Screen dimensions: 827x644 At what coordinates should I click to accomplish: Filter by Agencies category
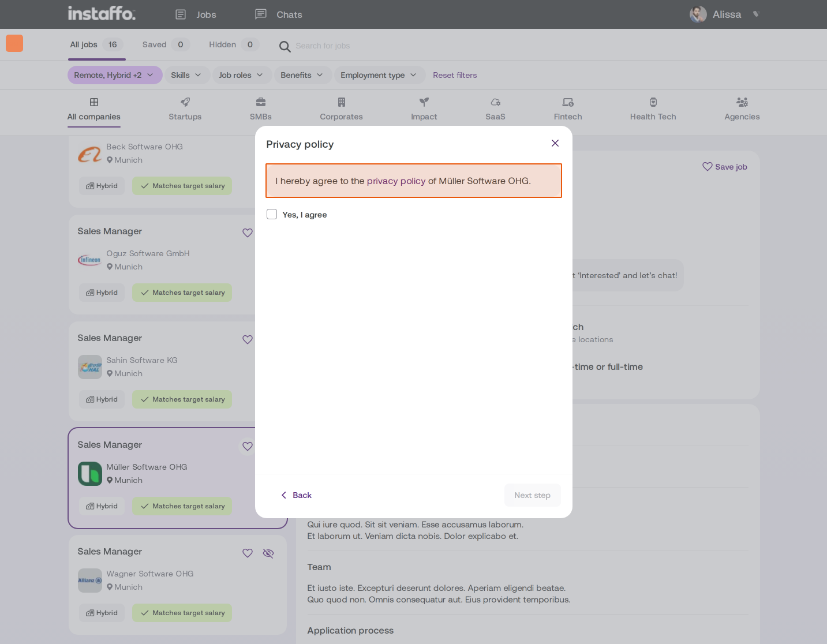(742, 109)
